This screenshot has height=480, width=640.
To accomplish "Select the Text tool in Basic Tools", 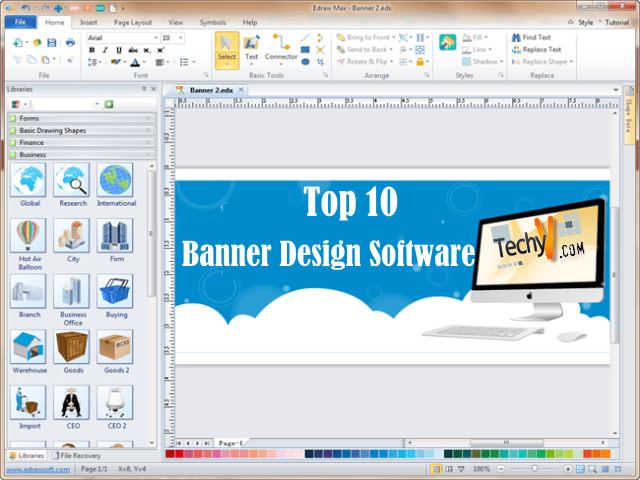I will [252, 47].
